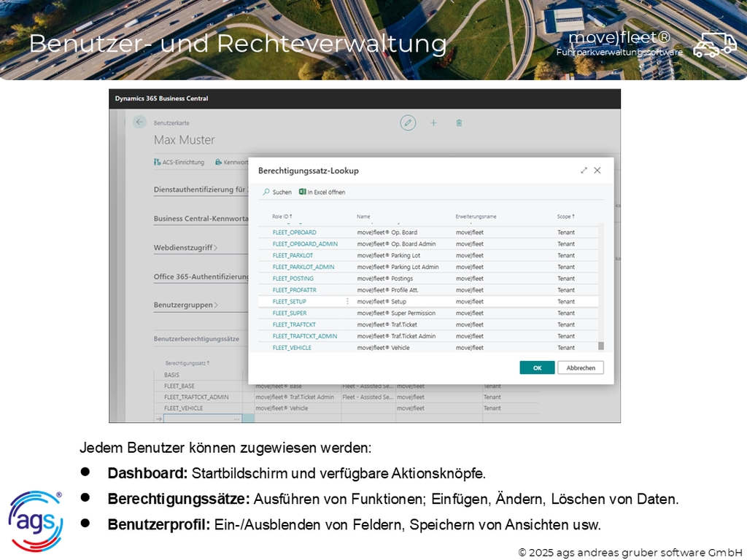747x560 pixels.
Task: Expand the Webdienstzugriff section
Action: coord(185,248)
